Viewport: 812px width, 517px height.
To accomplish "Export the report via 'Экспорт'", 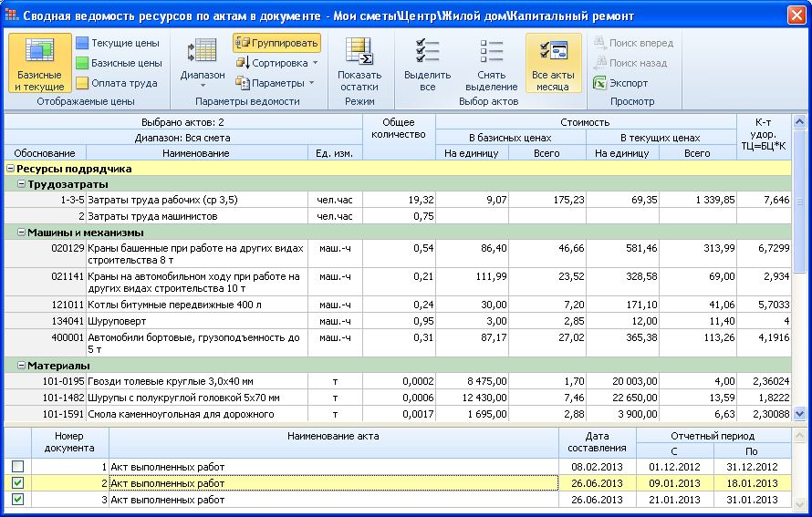I will [620, 83].
